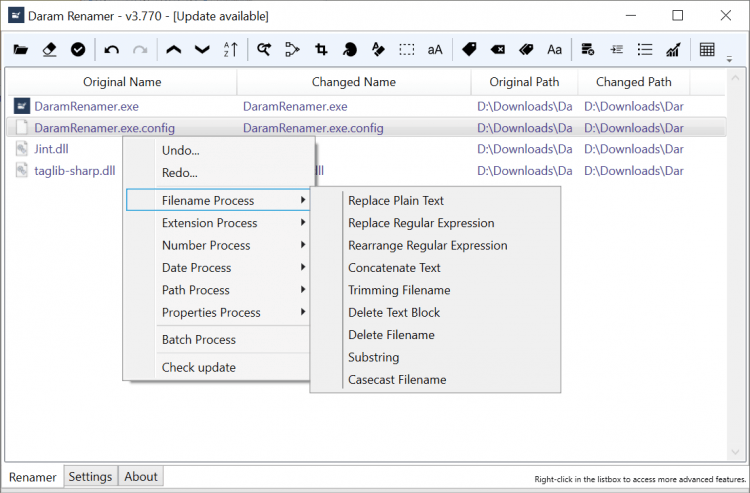Click the rearrange nodes arrow icon

coord(292,49)
